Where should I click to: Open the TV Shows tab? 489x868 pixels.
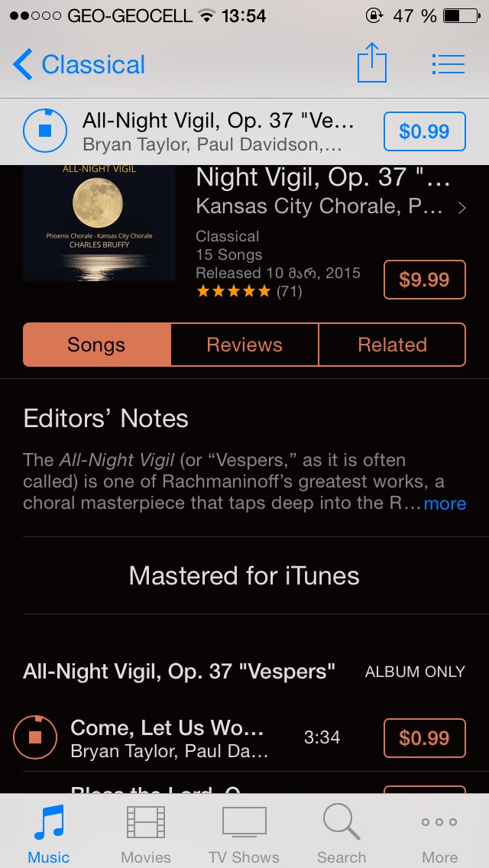244,832
